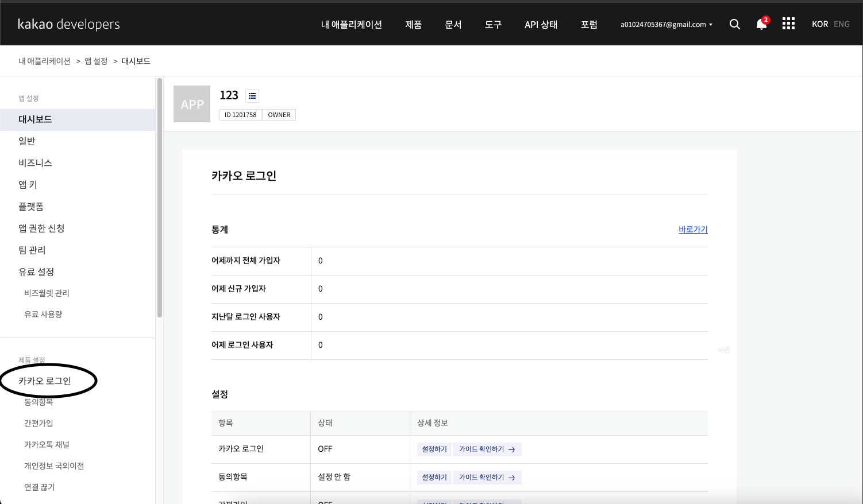The width and height of the screenshot is (863, 504).
Task: Click 설정하기 in the 동의항목 row
Action: (434, 478)
